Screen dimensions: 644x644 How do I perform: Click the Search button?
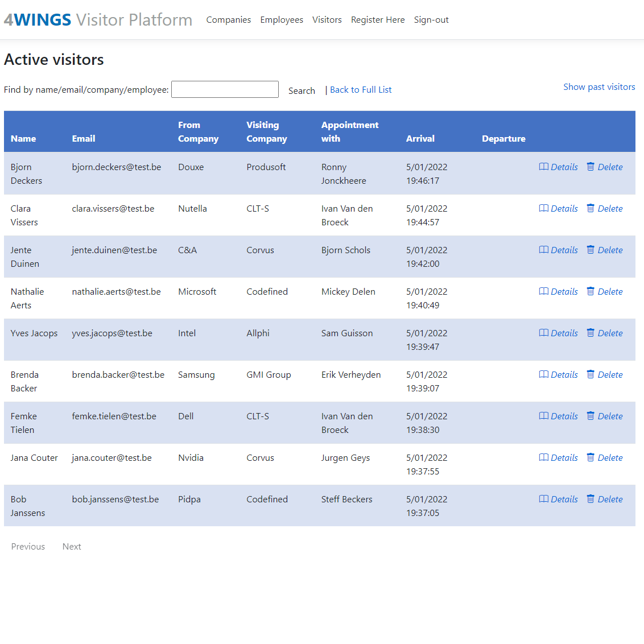(x=302, y=91)
